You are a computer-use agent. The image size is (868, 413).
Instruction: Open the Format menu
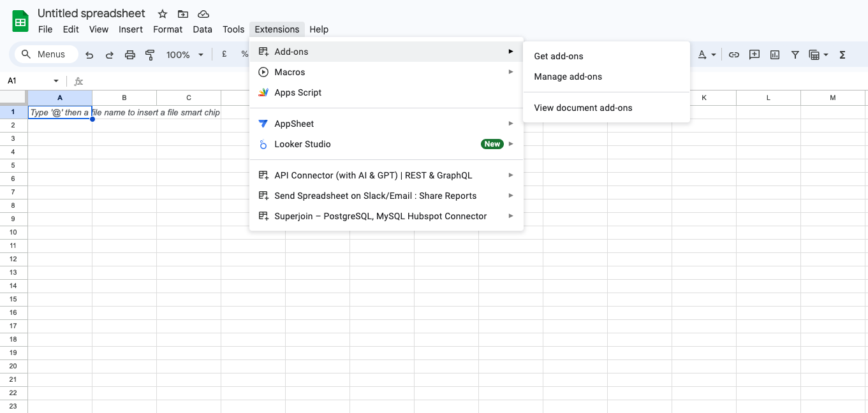tap(168, 29)
